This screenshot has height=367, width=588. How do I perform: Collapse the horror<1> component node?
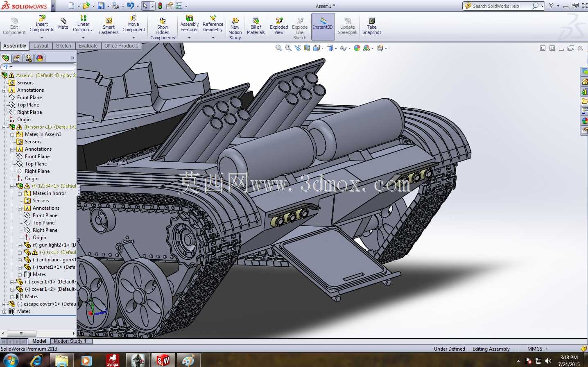pos(4,127)
